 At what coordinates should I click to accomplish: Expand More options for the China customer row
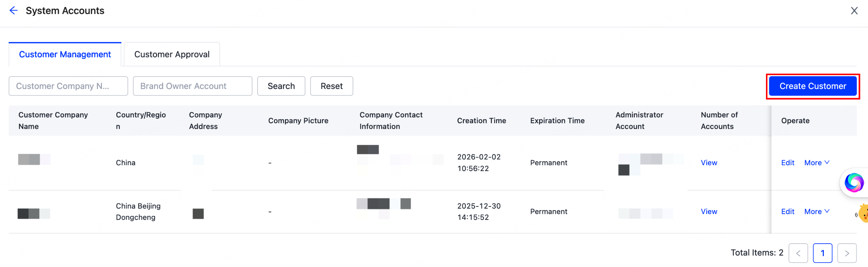coord(816,163)
